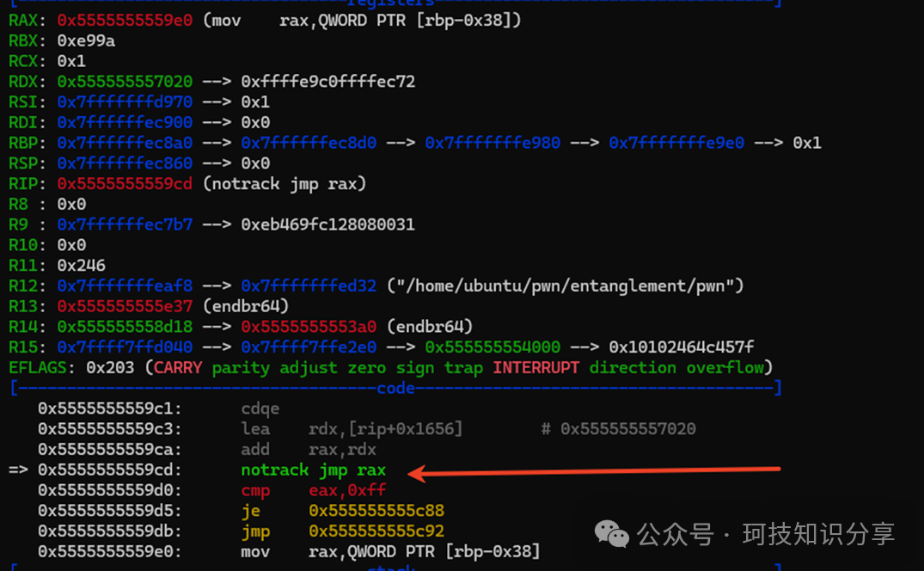
Task: Click the R13 address 0x555555555e37
Action: [125, 306]
